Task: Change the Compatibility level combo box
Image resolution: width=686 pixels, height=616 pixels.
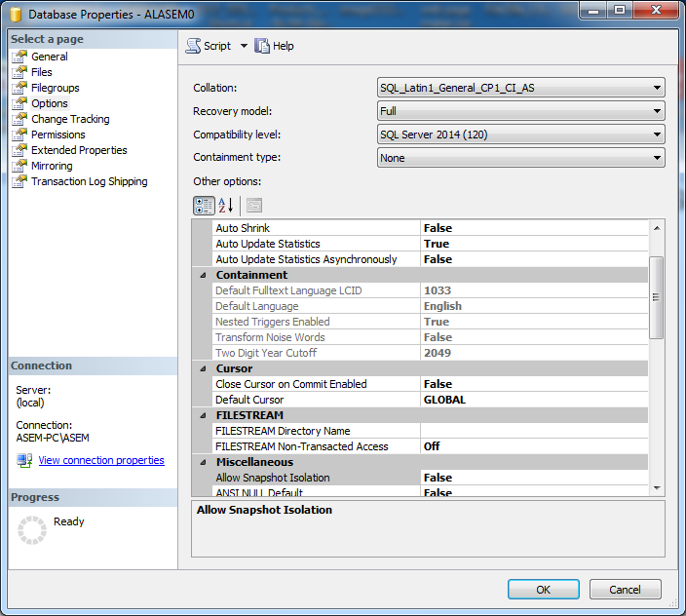Action: point(520,135)
